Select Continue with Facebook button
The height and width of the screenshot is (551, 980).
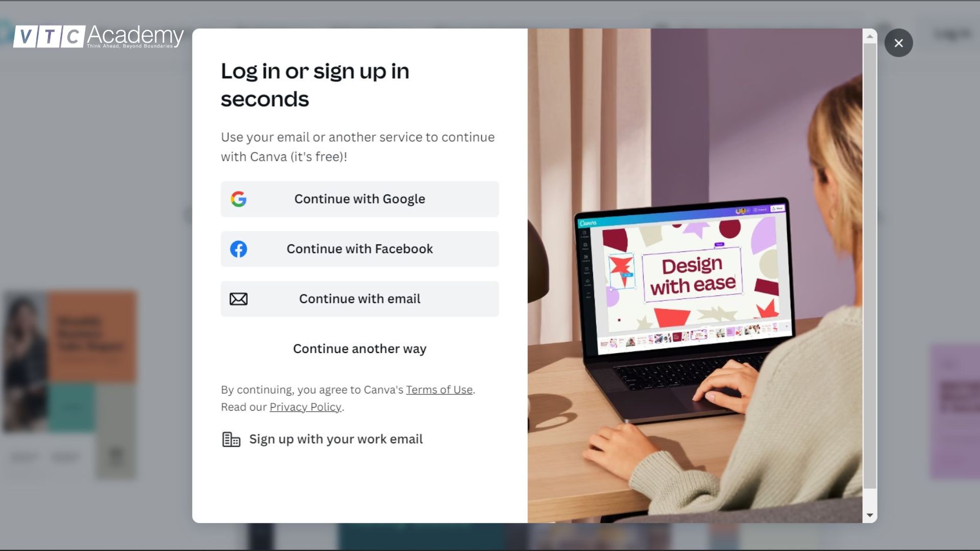[x=359, y=249]
